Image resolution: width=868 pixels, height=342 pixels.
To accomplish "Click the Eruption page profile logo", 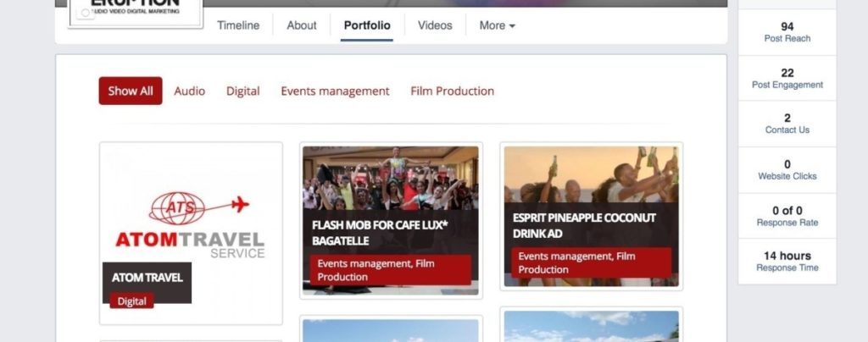I will (136, 12).
